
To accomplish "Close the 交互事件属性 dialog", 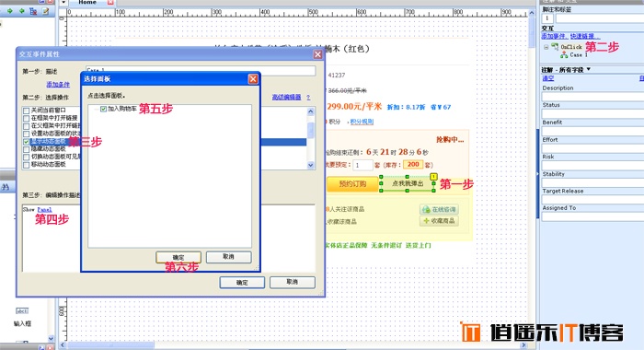I will pos(317,54).
